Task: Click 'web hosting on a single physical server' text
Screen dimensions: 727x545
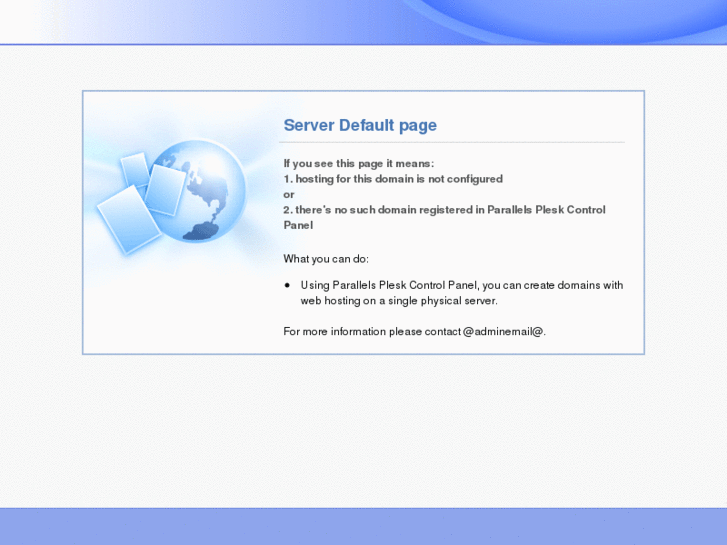Action: pos(399,301)
